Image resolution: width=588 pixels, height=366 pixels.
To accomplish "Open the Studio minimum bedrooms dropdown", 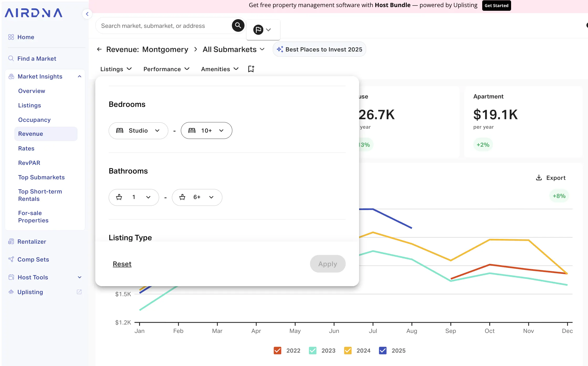I will (x=138, y=130).
